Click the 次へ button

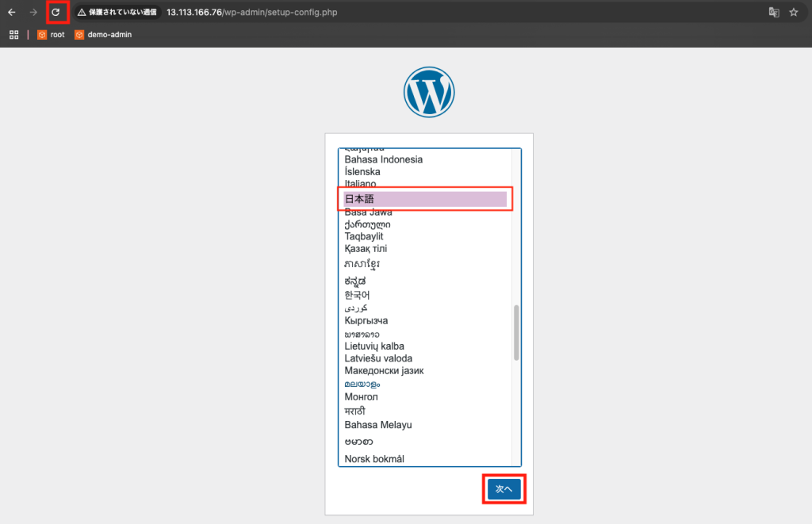click(504, 489)
